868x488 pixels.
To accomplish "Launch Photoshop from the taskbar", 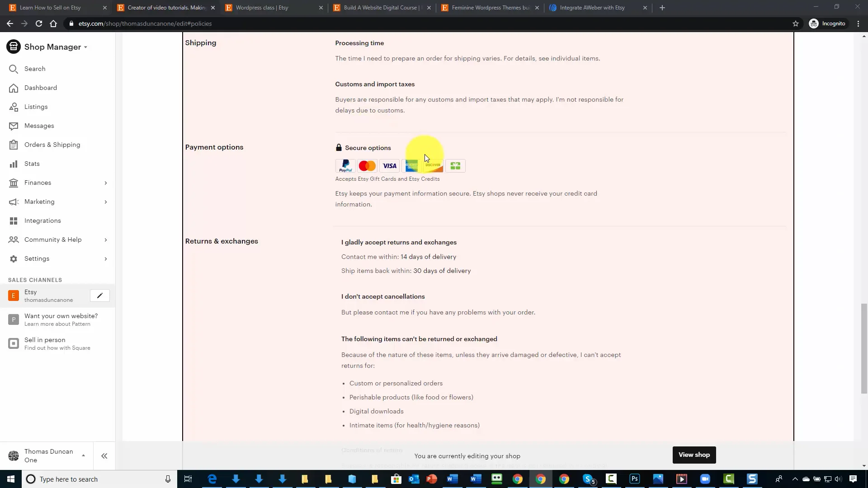I will [634, 479].
